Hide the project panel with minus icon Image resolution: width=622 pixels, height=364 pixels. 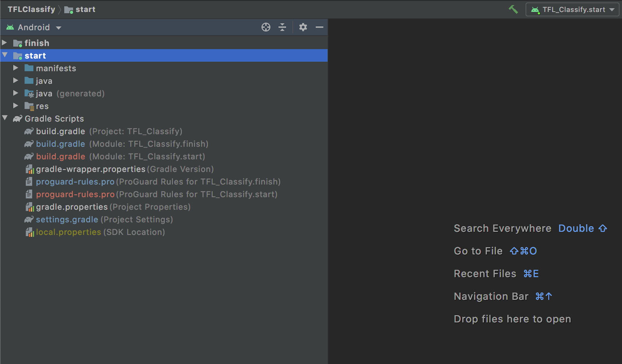[320, 27]
